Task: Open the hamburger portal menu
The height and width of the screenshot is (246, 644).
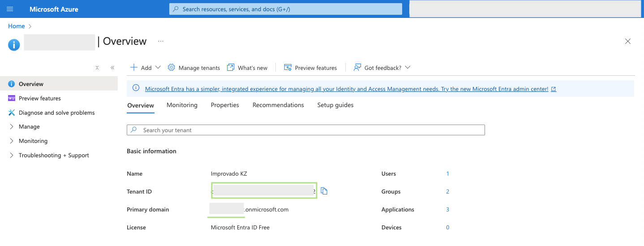Action: (10, 9)
